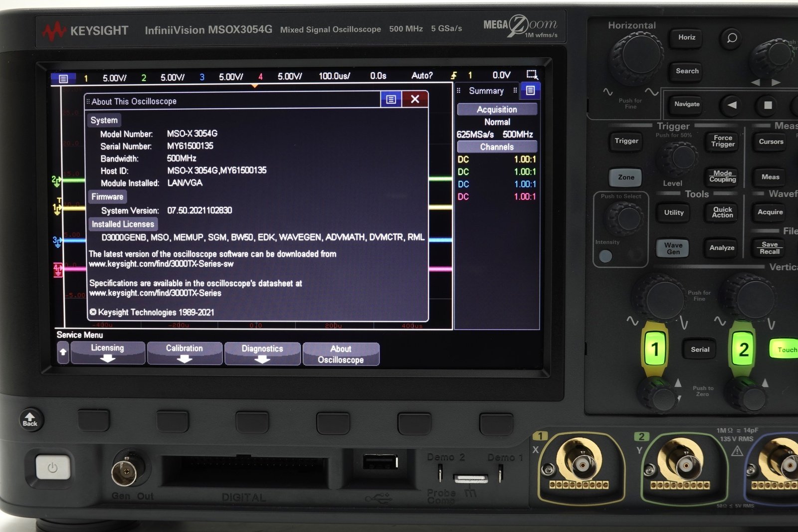Tap the front panel USB port
Viewport: 798px width, 532px height.
(380, 462)
